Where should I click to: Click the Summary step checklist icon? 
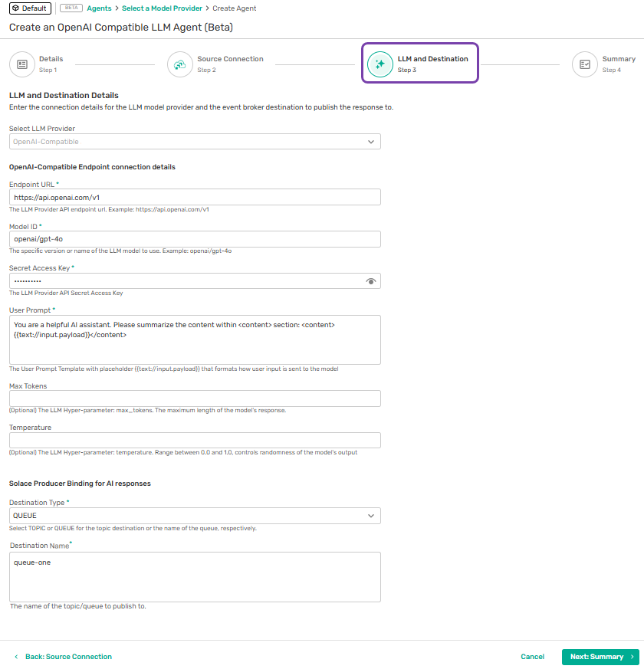[x=585, y=64]
